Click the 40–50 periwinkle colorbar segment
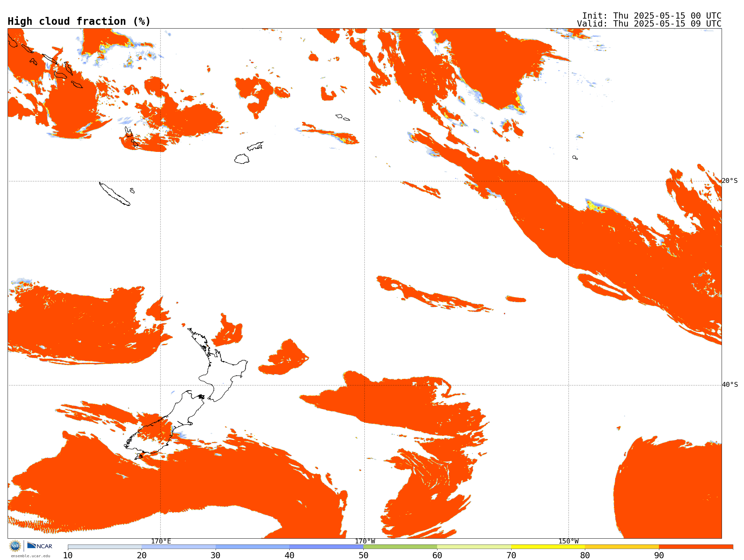This screenshot has height=560, width=744. pos(326,547)
